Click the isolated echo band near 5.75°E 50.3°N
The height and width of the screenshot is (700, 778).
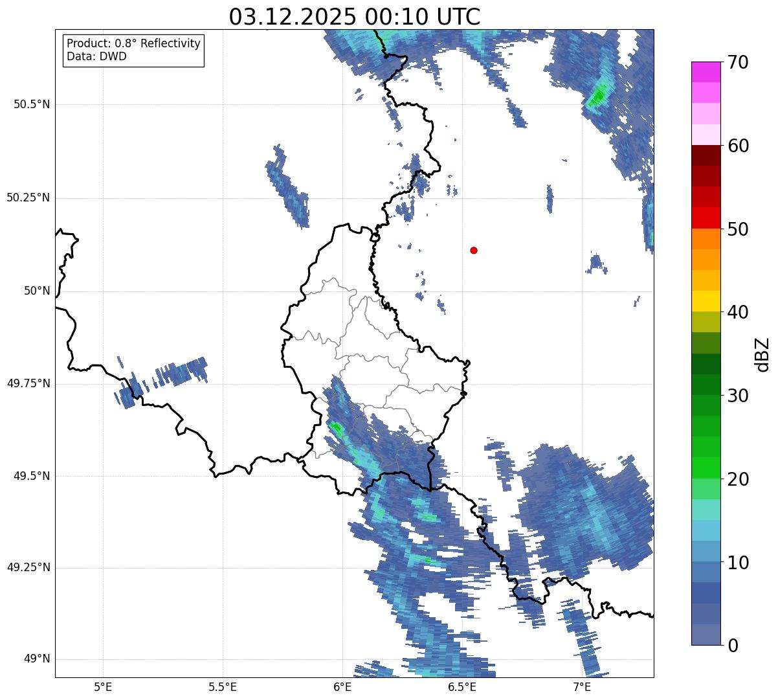point(287,186)
